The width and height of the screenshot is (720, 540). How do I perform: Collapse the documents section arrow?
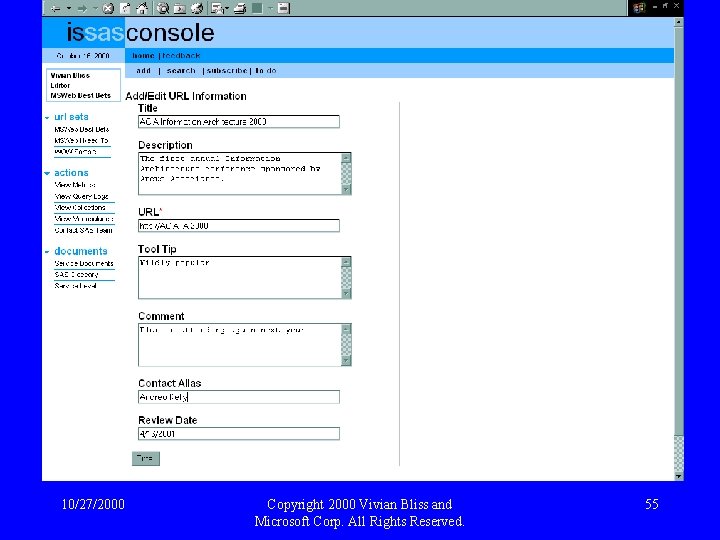(x=47, y=252)
